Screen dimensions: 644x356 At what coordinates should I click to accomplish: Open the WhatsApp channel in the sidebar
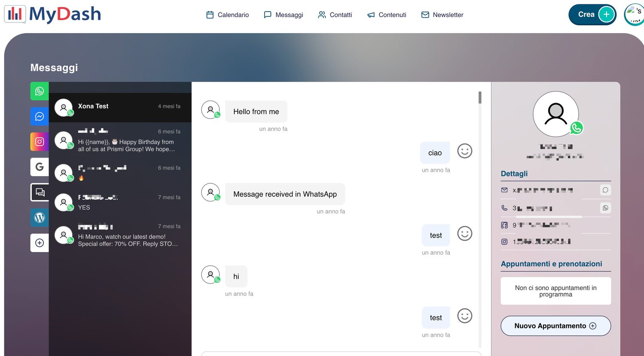coord(39,91)
